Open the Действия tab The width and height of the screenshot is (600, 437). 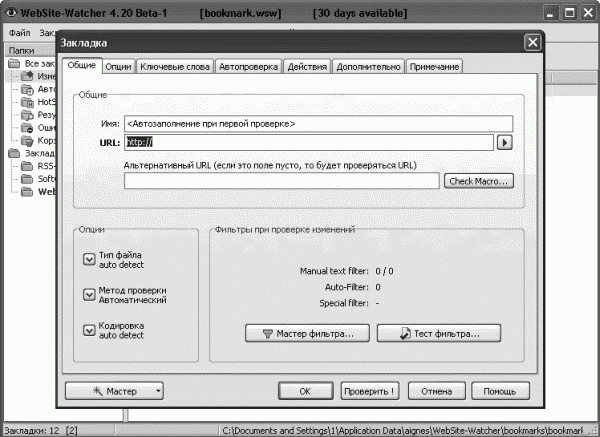(307, 67)
